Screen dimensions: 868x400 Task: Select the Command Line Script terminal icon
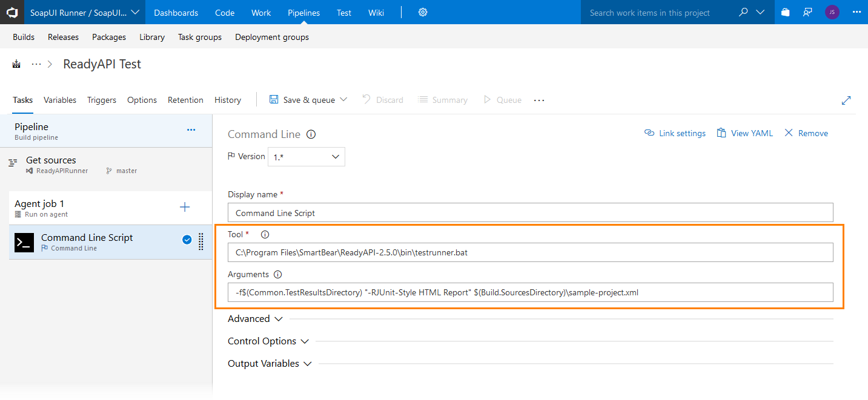click(24, 242)
